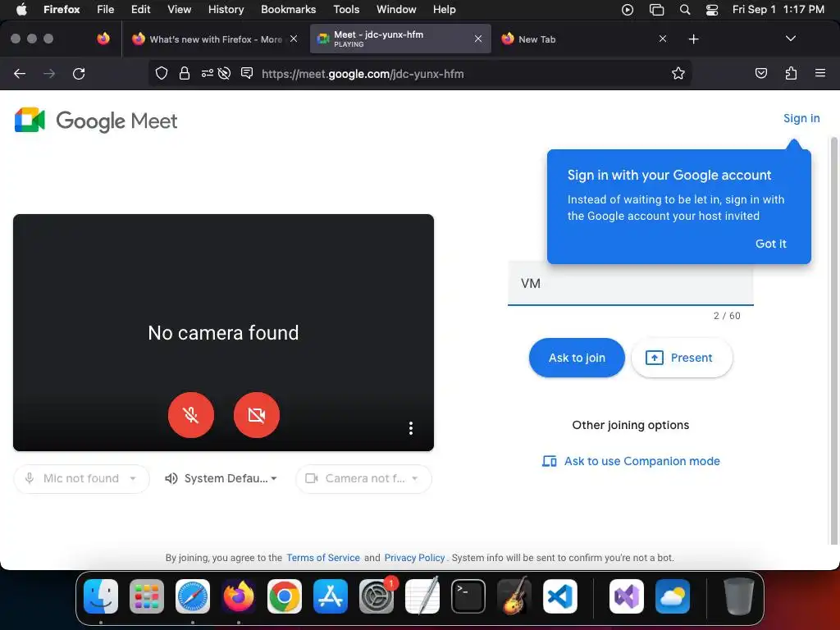
Task: Click the autoplay blocked icon in the address bar
Action: (x=225, y=73)
